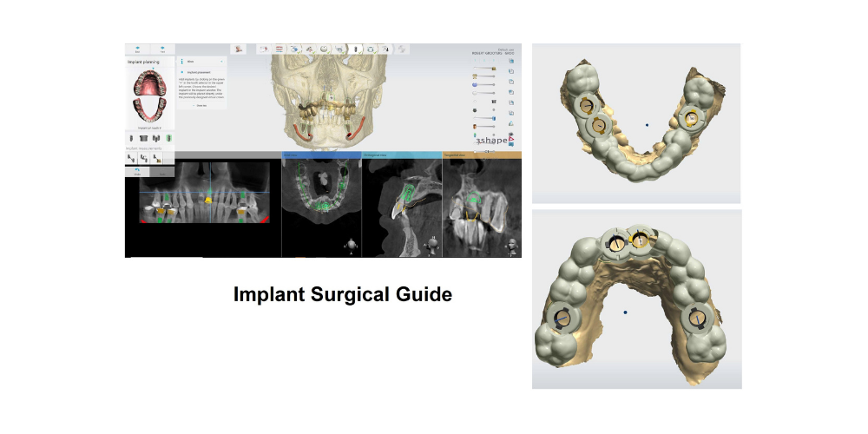Click the top view cube icon in right toolbar
868x434 pixels.
pyautogui.click(x=513, y=62)
